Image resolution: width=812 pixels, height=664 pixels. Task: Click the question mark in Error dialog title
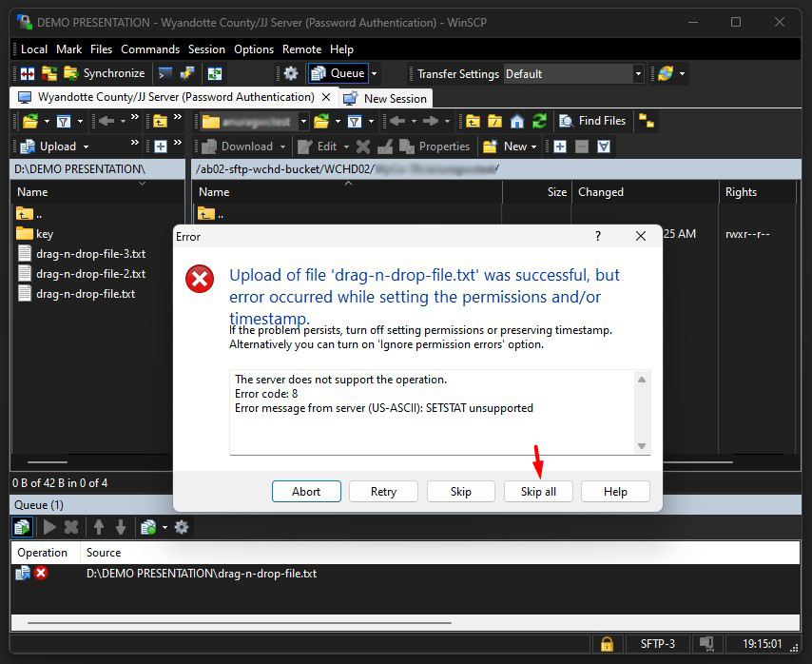(x=598, y=236)
